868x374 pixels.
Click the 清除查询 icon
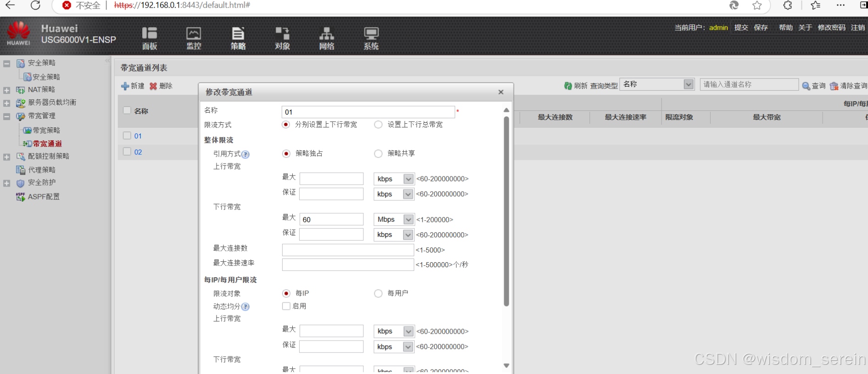click(x=834, y=86)
